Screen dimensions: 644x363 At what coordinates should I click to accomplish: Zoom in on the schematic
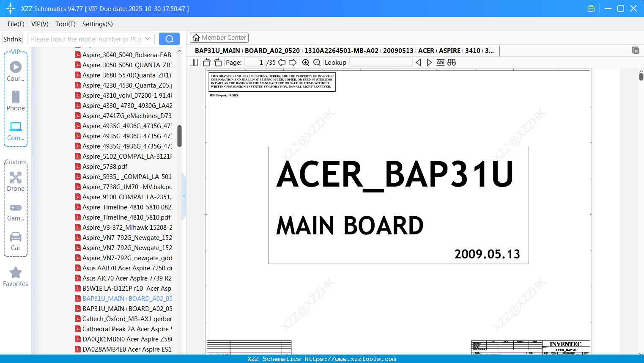306,62
